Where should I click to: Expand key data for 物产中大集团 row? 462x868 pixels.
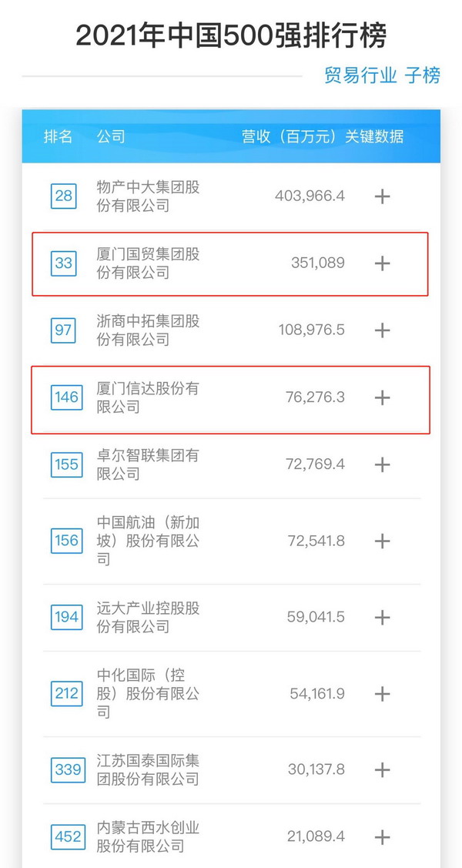point(382,196)
